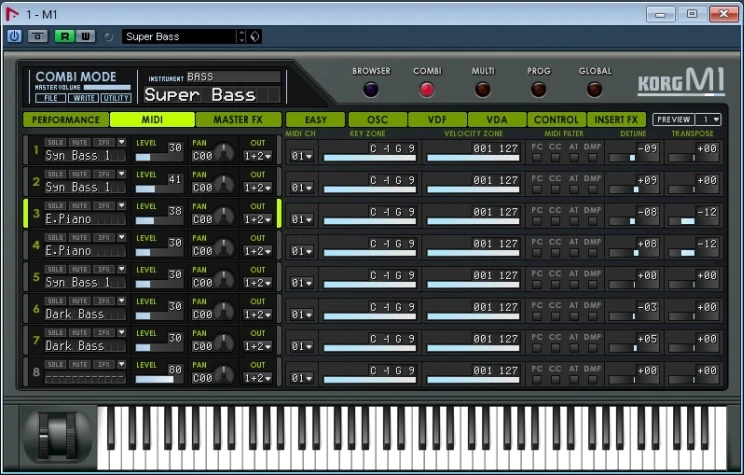Click the WRITE button

pos(84,98)
